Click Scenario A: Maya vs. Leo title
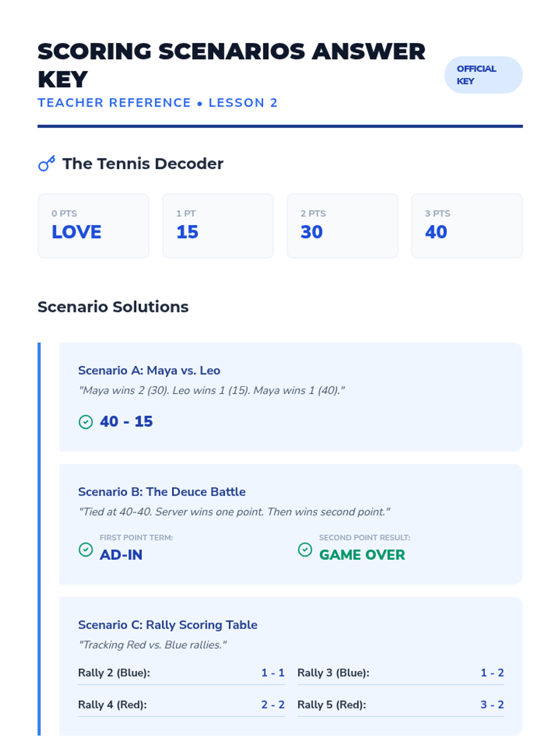The height and width of the screenshot is (747, 560). (149, 370)
